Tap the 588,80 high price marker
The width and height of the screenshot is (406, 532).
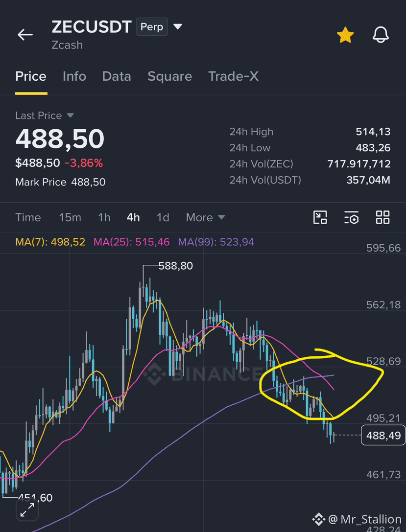coord(175,266)
